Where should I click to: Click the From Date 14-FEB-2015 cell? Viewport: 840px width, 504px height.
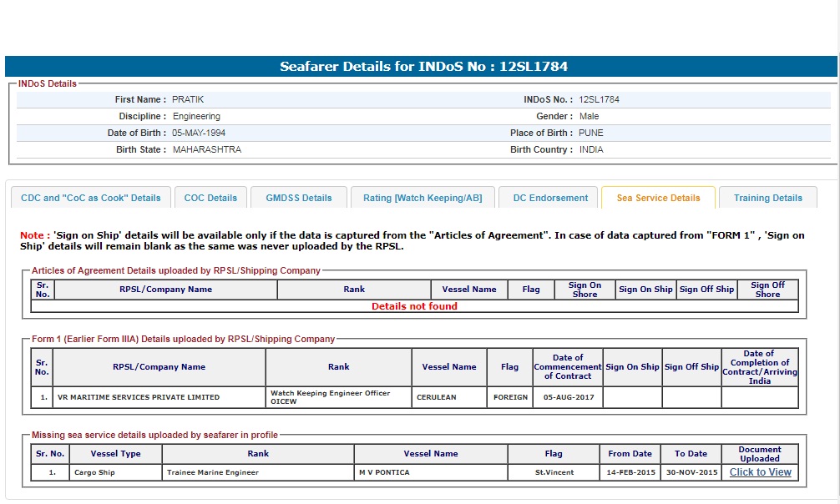pos(630,472)
